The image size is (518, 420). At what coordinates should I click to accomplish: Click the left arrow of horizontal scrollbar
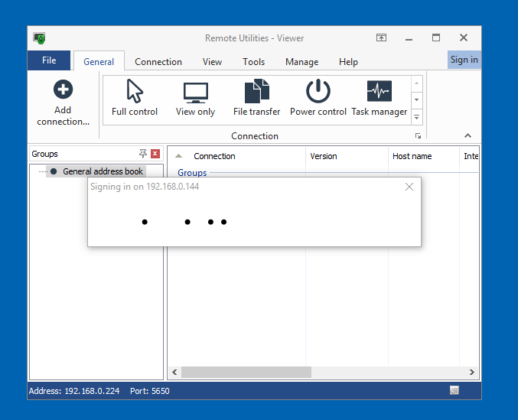coord(174,372)
